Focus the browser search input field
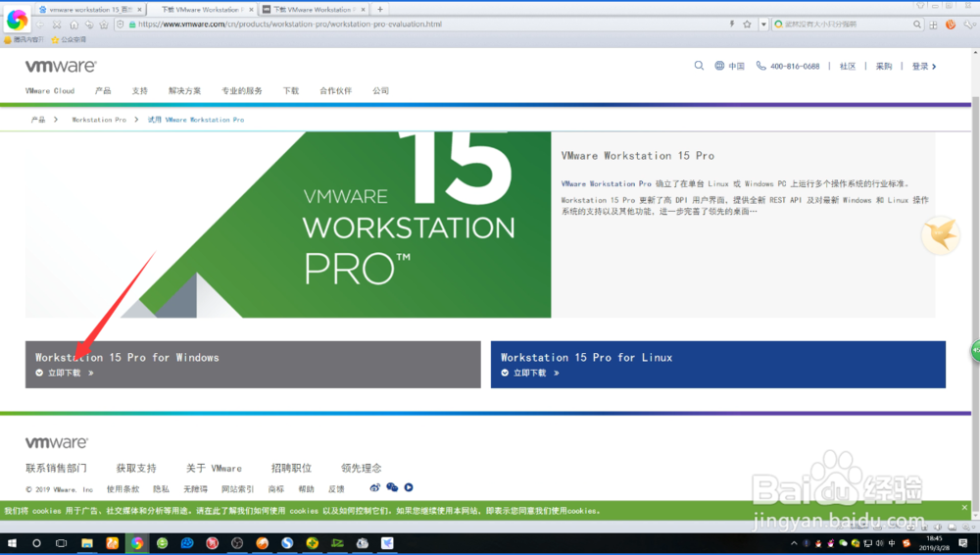Viewport: 980px width, 555px height. pos(847,25)
